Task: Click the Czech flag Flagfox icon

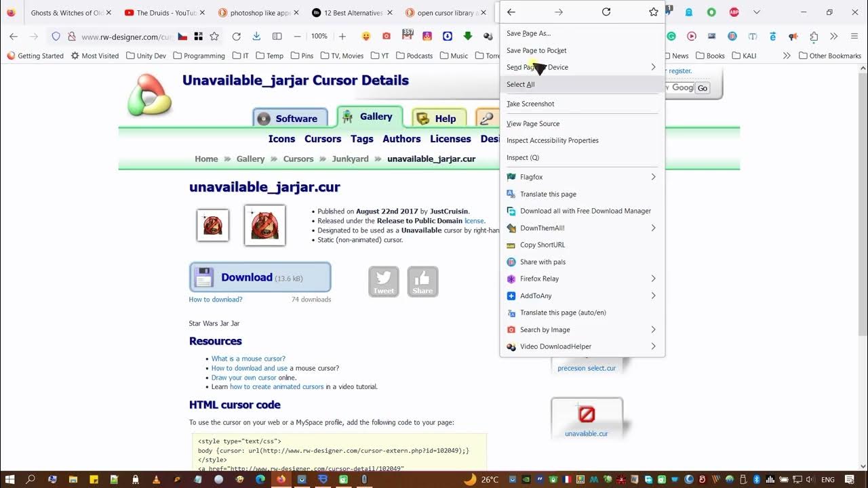Action: point(182,37)
